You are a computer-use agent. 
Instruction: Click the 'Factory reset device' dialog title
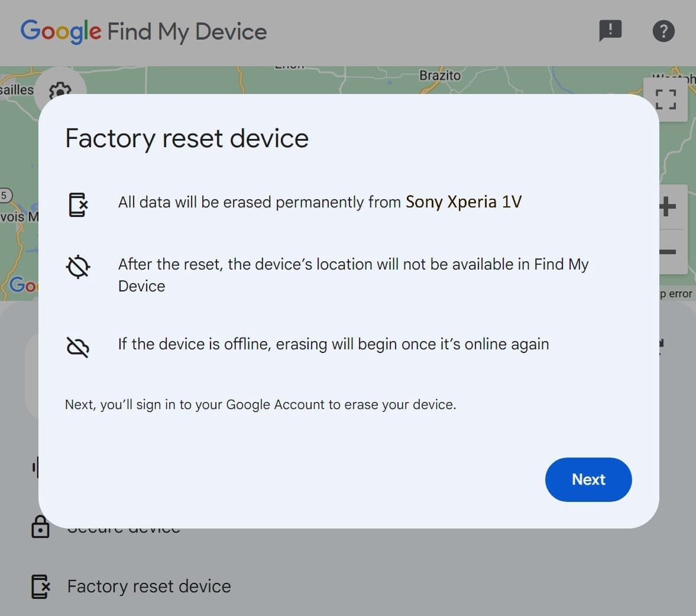pos(187,138)
